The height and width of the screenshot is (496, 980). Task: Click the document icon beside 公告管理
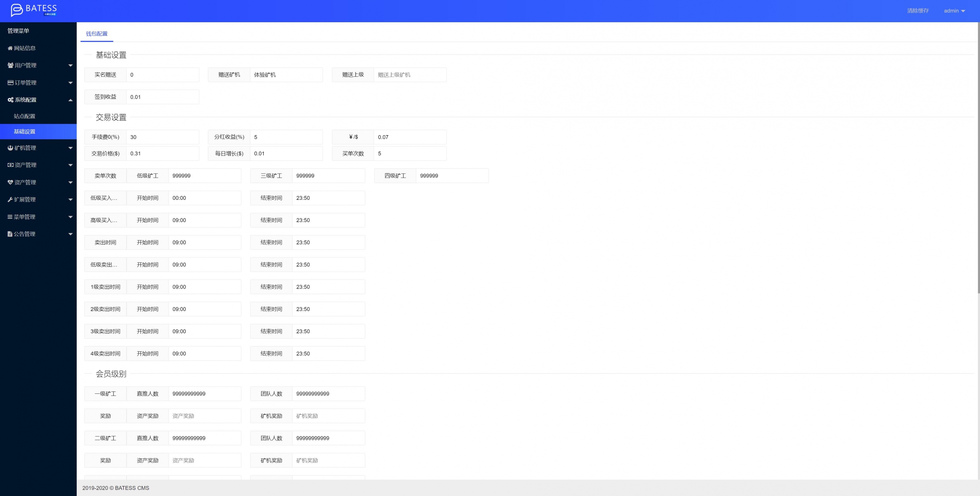(x=10, y=234)
